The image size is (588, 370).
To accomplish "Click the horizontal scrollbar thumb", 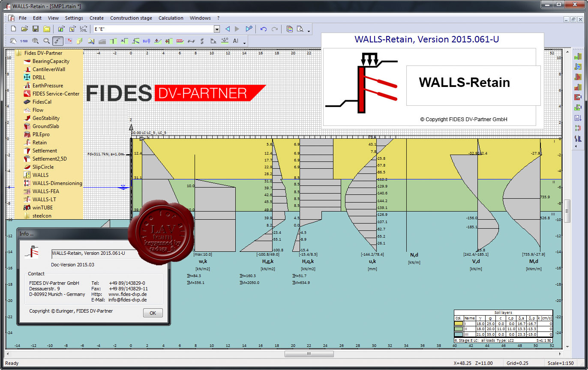I will click(x=308, y=354).
